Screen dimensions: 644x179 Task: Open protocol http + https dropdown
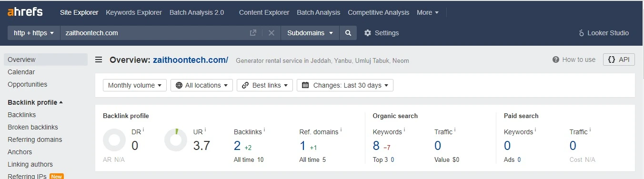[34, 33]
